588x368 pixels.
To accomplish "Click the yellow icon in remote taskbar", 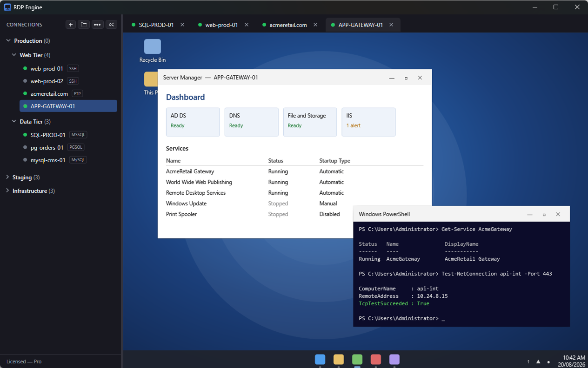I will tap(339, 359).
